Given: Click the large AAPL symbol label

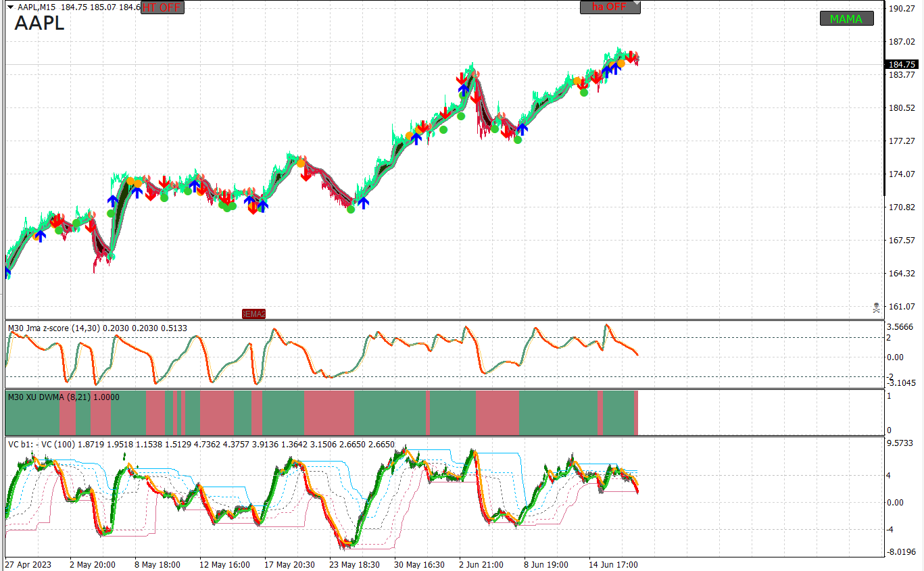Looking at the screenshot, I should [x=40, y=24].
